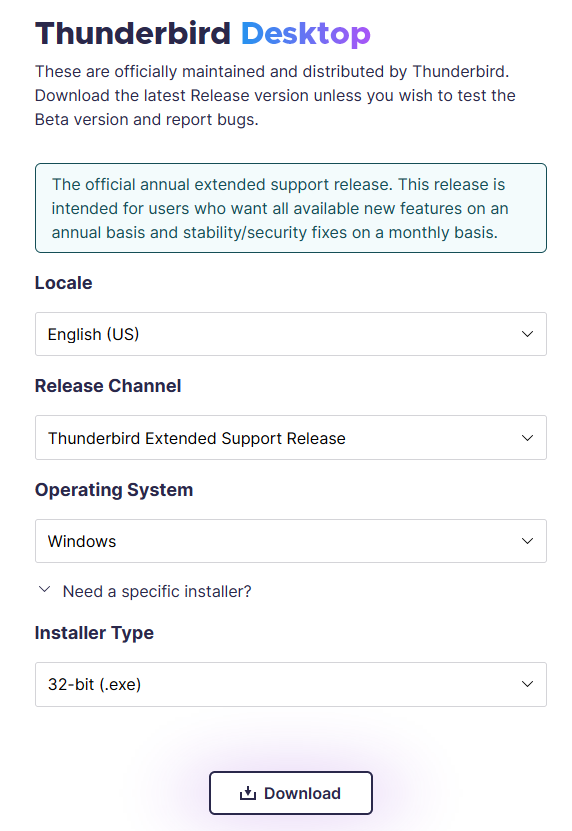Click the "Thunderbird" heading word

click(x=133, y=33)
